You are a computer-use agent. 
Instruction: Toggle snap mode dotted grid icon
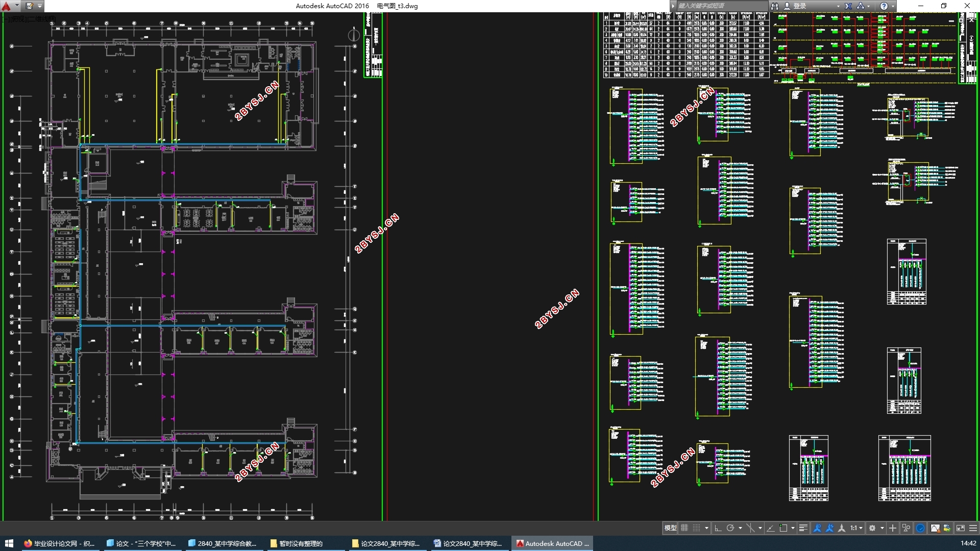coord(696,528)
